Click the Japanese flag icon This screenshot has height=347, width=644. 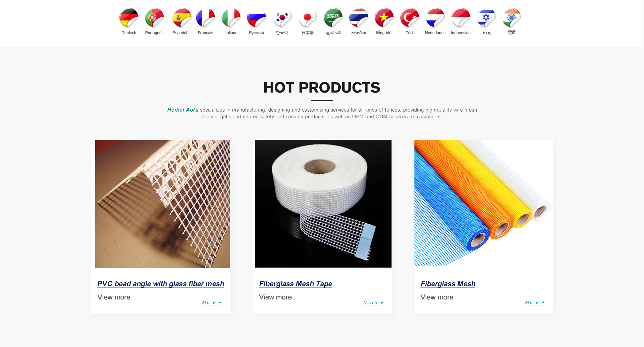pos(308,18)
